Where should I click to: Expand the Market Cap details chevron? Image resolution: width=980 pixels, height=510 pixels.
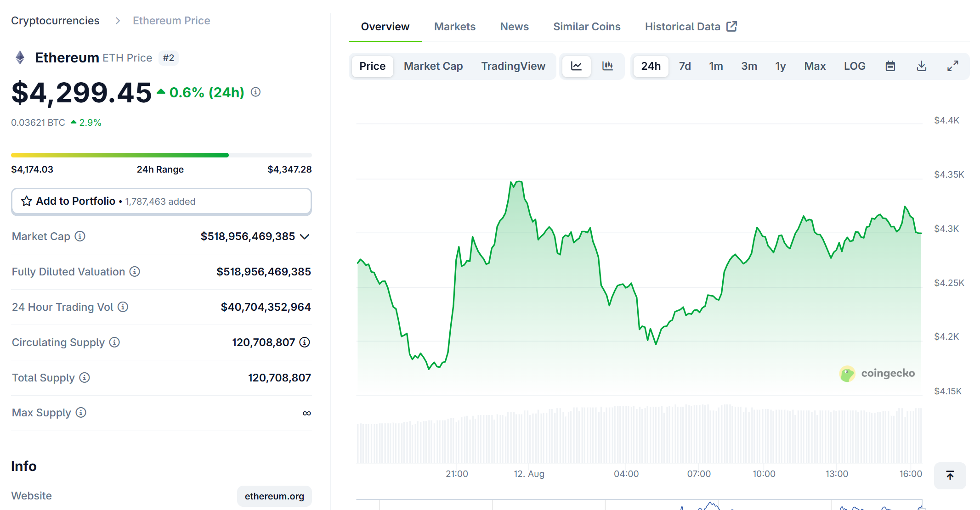coord(305,236)
